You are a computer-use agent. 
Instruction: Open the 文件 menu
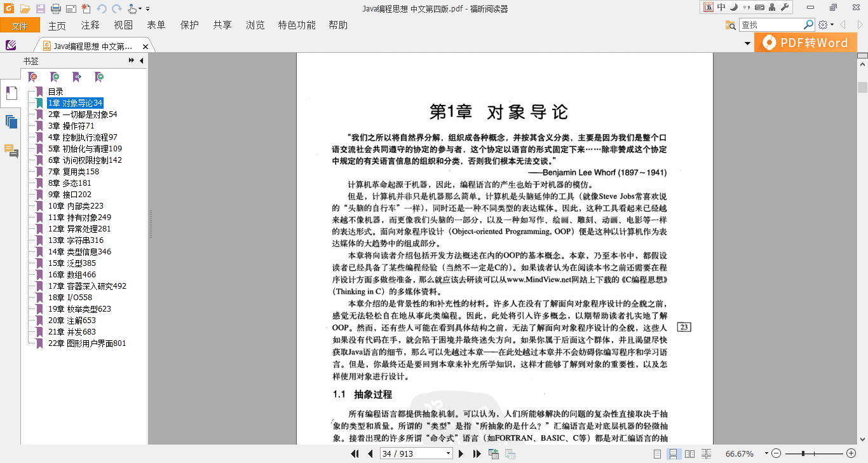click(20, 25)
